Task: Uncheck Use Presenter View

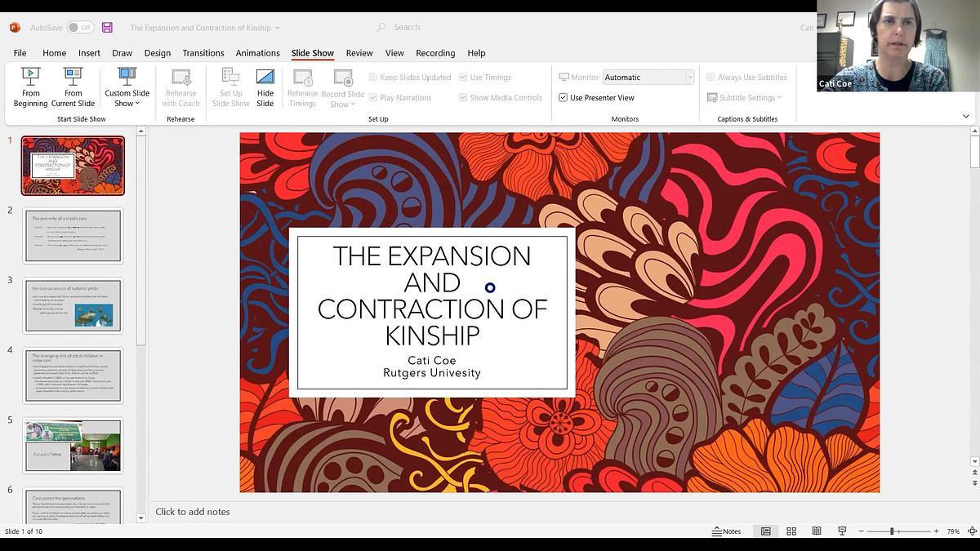Action: click(x=563, y=98)
